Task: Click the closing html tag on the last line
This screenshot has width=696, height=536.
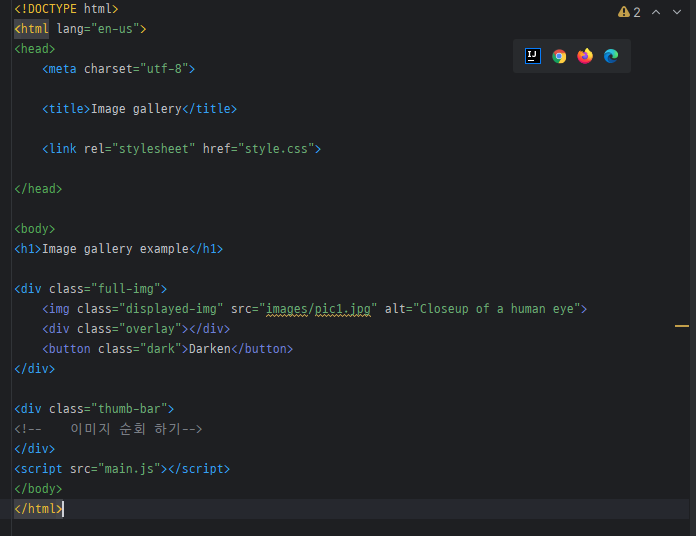Action: click(38, 508)
